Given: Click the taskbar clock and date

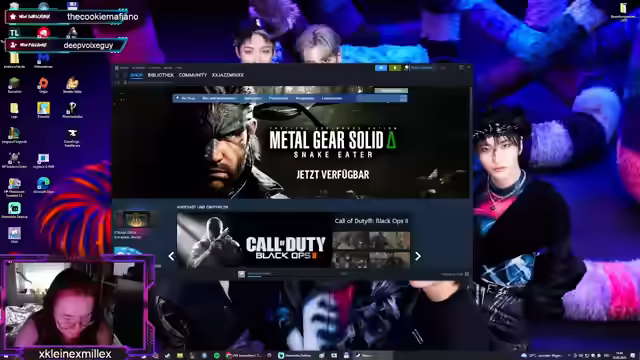Looking at the screenshot, I should [620, 355].
